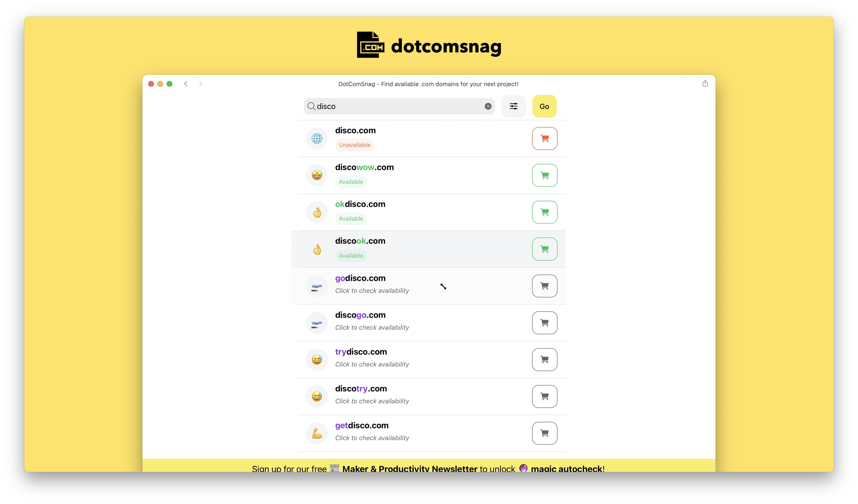858x504 pixels.
Task: Click the OK hand emoji for okdisco.com
Action: (317, 212)
